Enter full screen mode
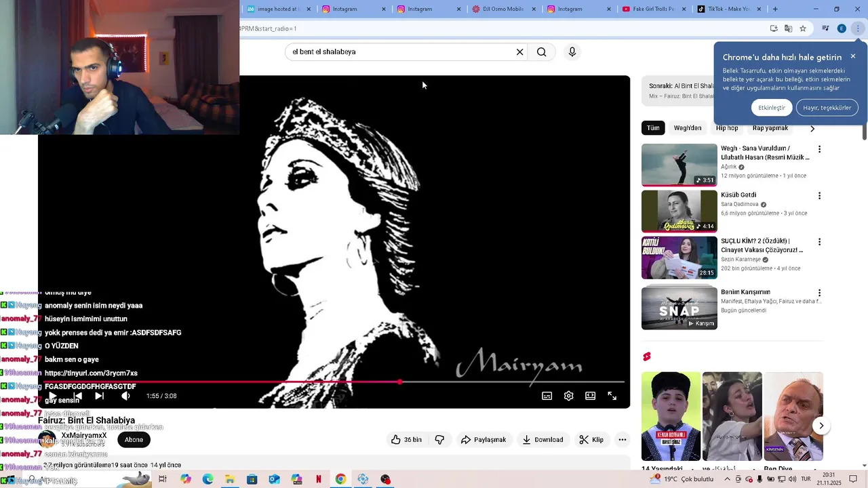The width and height of the screenshot is (868, 488). pos(612,396)
